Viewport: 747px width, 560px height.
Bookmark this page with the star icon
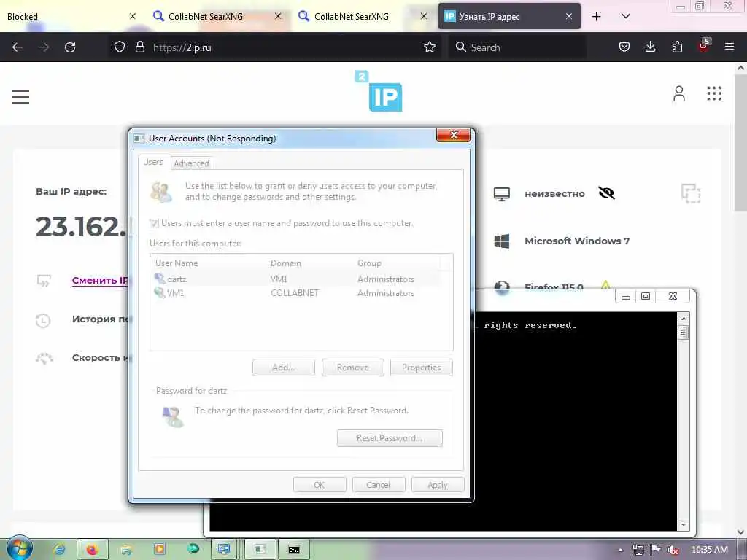[430, 47]
